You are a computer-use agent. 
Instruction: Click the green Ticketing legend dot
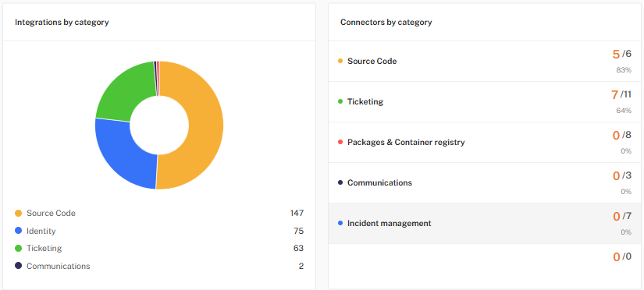[18, 248]
